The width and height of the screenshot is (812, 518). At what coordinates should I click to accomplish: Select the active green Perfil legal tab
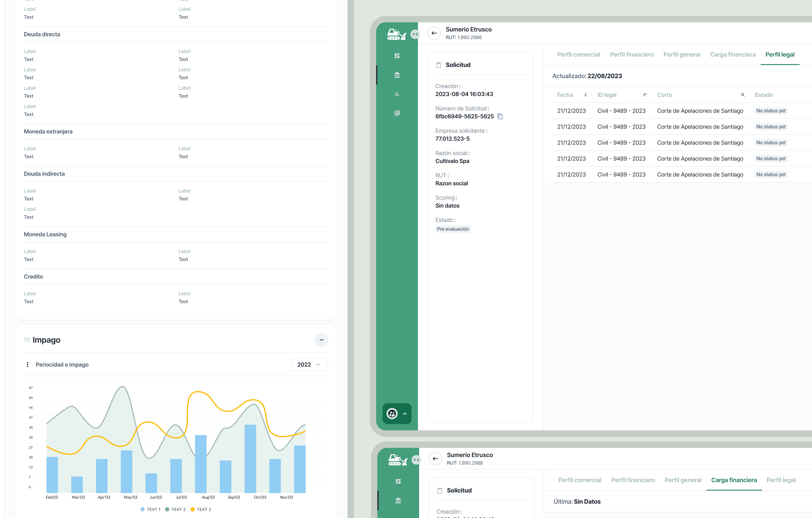[780, 55]
